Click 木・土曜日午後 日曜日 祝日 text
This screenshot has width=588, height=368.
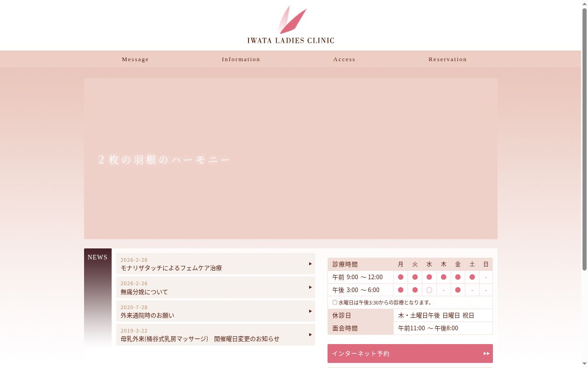click(x=436, y=316)
